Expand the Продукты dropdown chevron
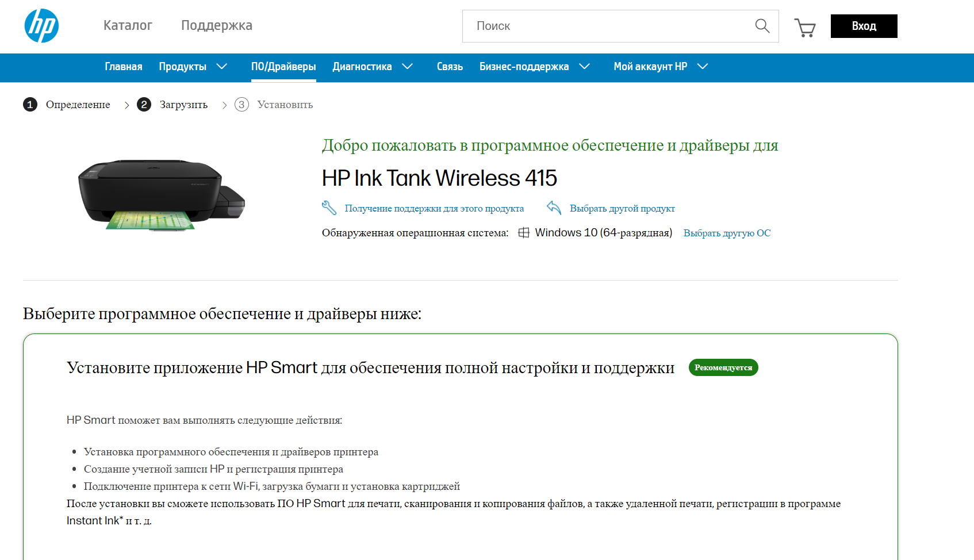Viewport: 974px width, 560px height. [x=221, y=67]
